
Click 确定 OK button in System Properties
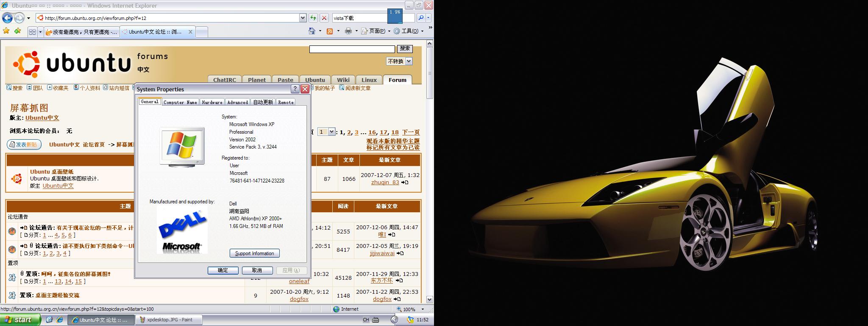click(x=223, y=270)
